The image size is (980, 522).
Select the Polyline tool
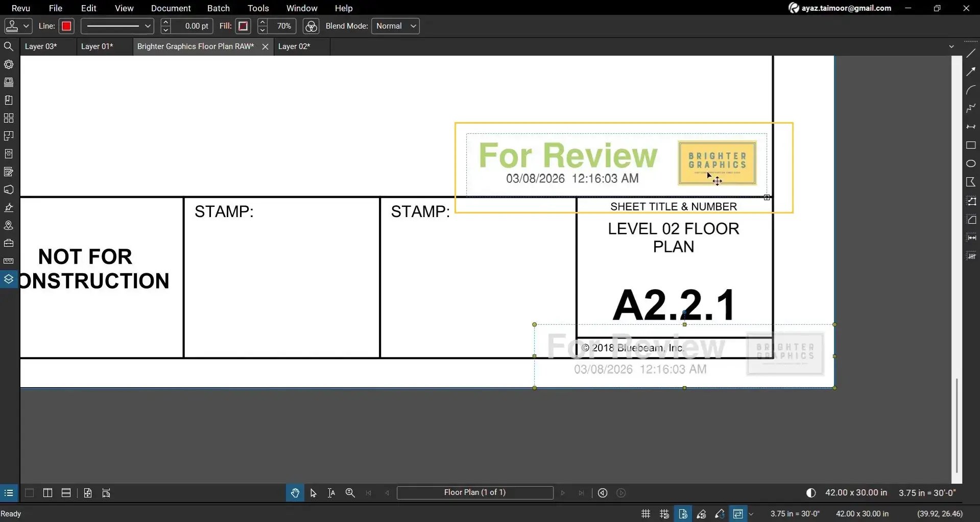[971, 108]
